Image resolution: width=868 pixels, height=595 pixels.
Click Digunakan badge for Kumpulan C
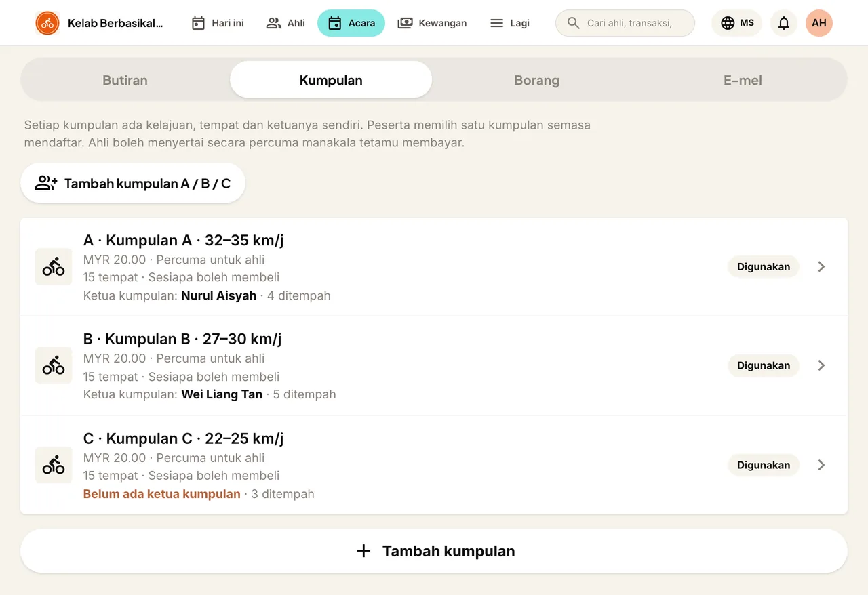pos(764,465)
